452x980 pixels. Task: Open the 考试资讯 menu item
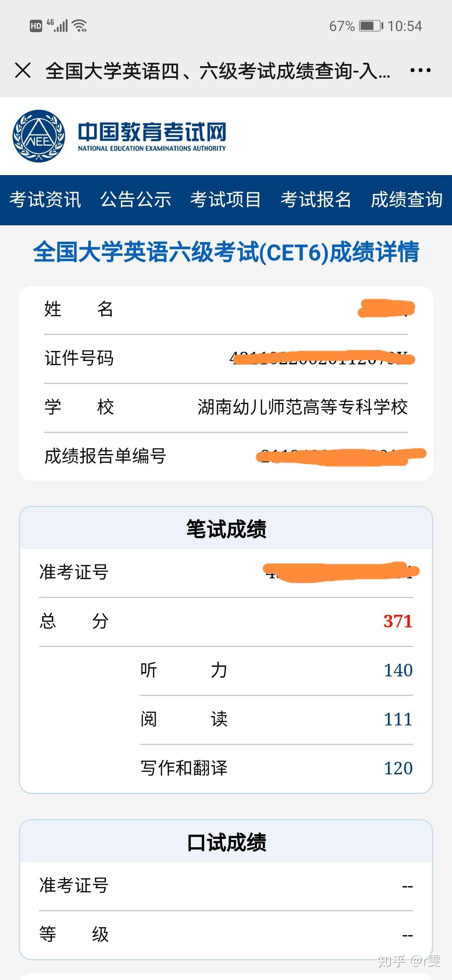(45, 200)
